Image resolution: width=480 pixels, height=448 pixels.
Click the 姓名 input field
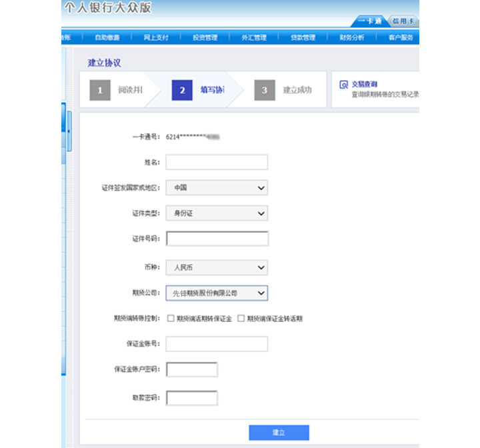pyautogui.click(x=217, y=162)
